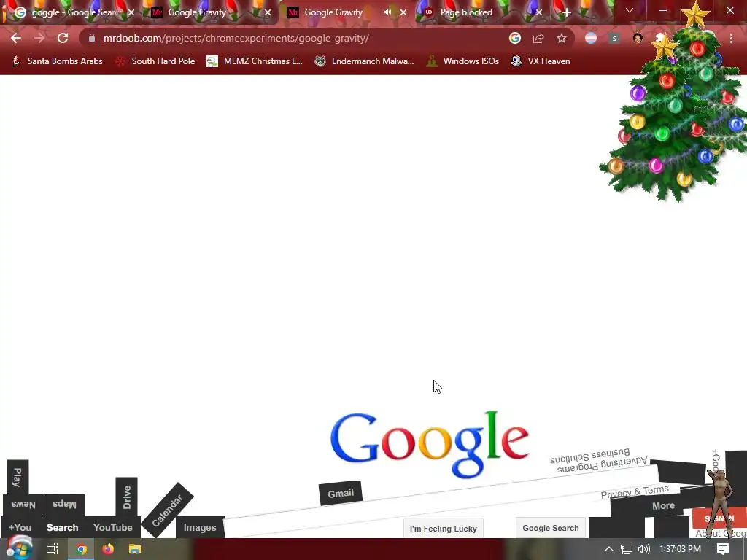Click the More block

[663, 506]
